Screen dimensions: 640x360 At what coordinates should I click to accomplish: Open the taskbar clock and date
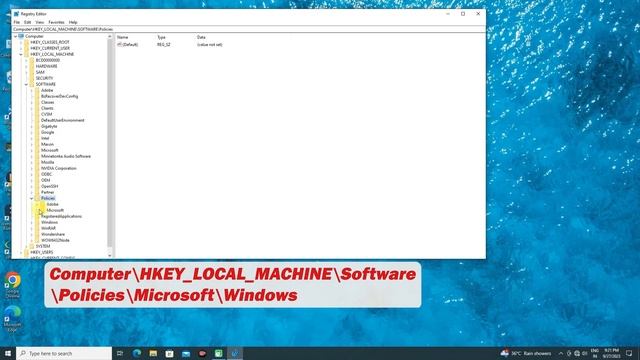(x=611, y=353)
